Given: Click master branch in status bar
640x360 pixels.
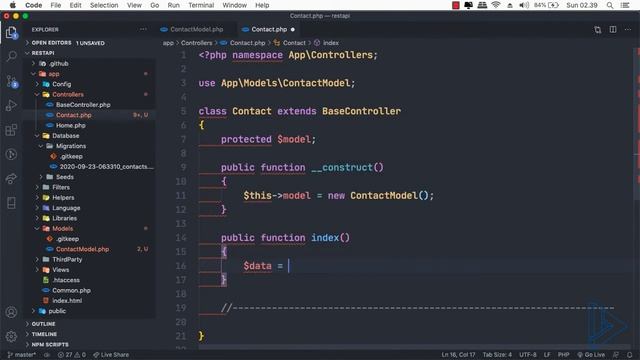Looking at the screenshot, I should click(22, 355).
